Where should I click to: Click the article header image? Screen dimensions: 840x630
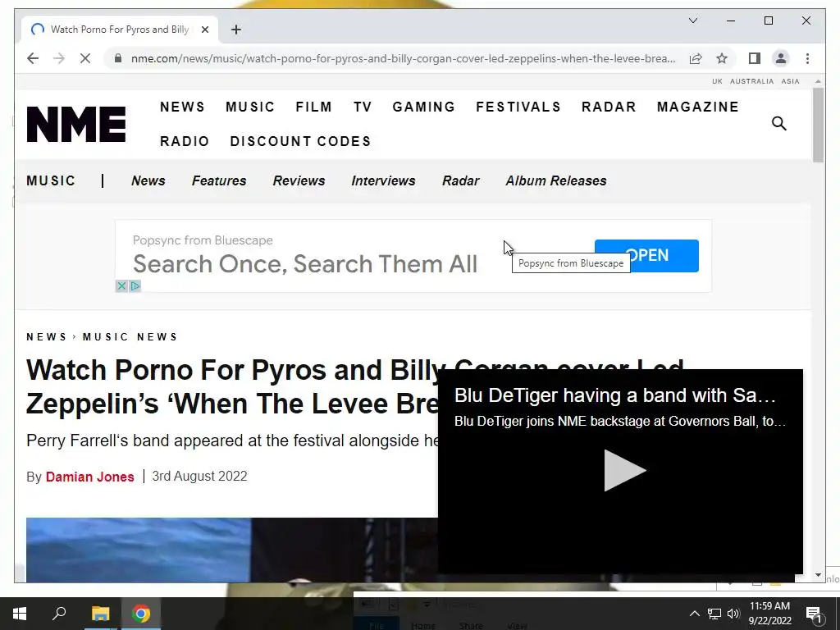[232, 550]
